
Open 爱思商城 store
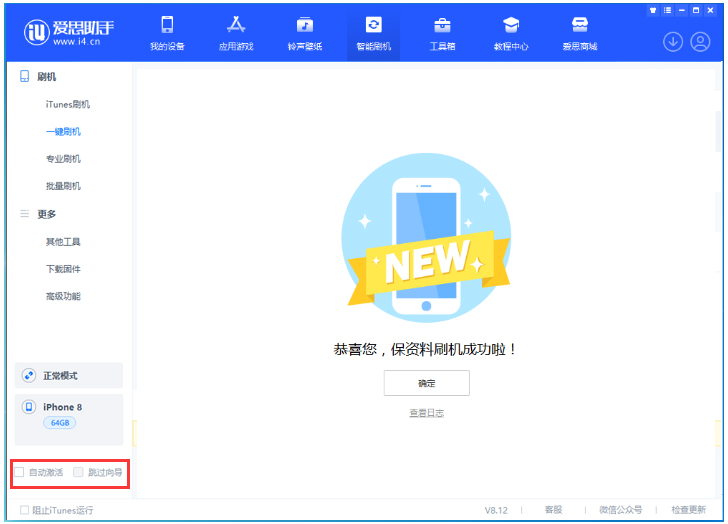pyautogui.click(x=579, y=33)
